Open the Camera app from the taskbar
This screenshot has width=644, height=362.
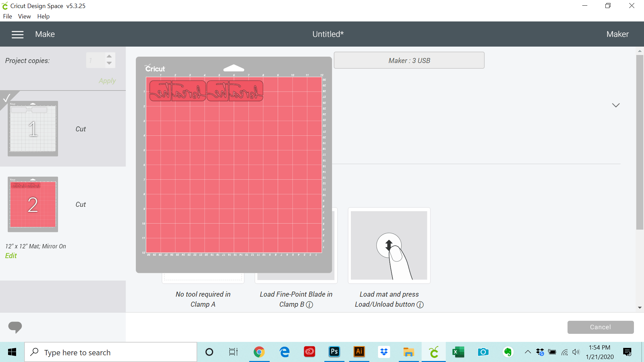coord(483,352)
